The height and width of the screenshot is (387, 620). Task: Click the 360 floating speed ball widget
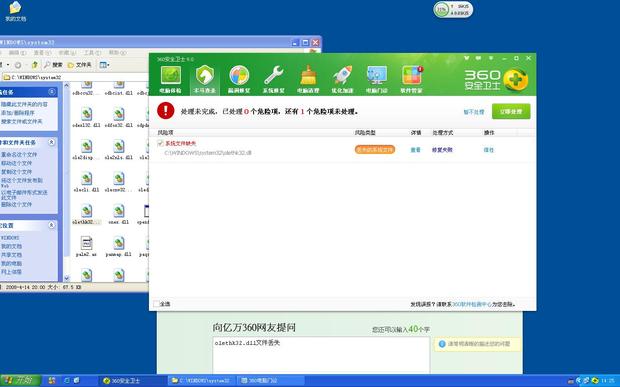pyautogui.click(x=453, y=9)
